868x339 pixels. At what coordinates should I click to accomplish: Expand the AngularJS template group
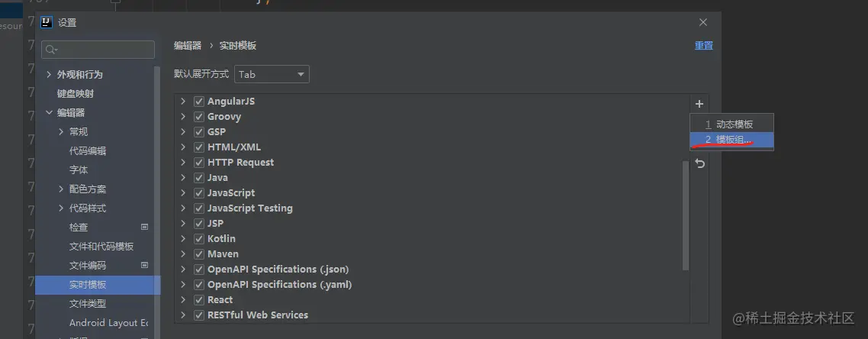tap(183, 102)
